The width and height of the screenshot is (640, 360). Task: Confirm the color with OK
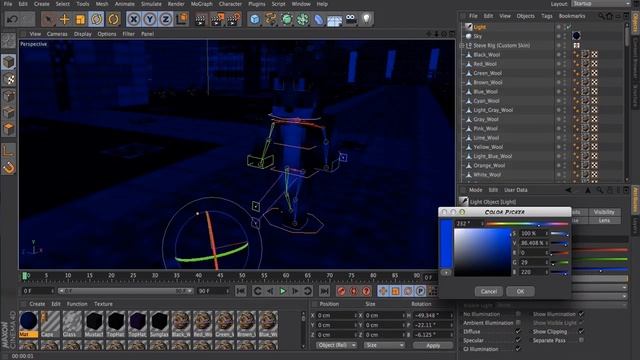(520, 291)
